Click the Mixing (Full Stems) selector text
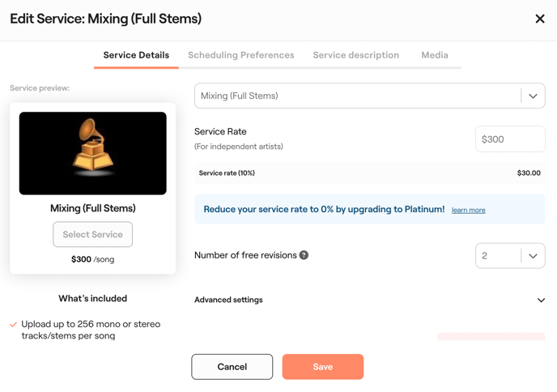Viewport: 557px width, 392px height. 240,96
